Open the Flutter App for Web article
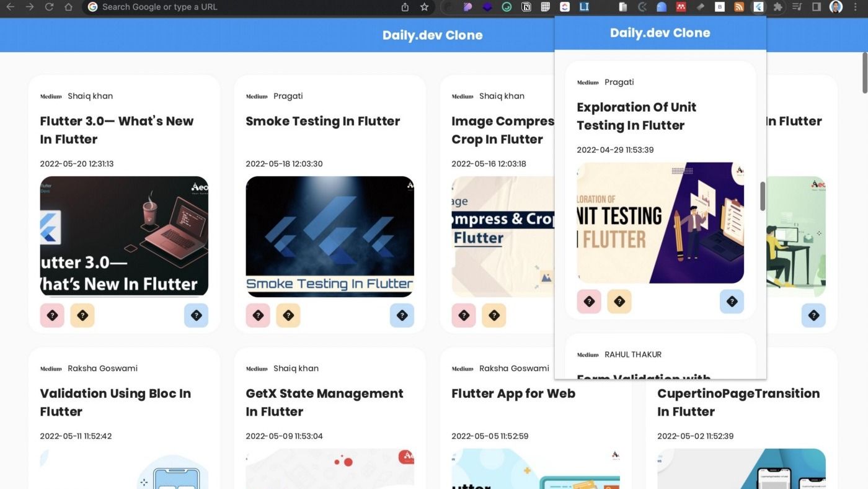Viewport: 868px width, 489px height. [x=513, y=393]
